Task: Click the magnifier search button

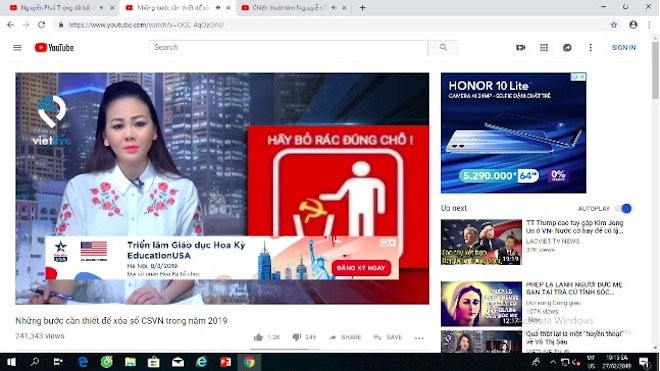Action: [443, 48]
